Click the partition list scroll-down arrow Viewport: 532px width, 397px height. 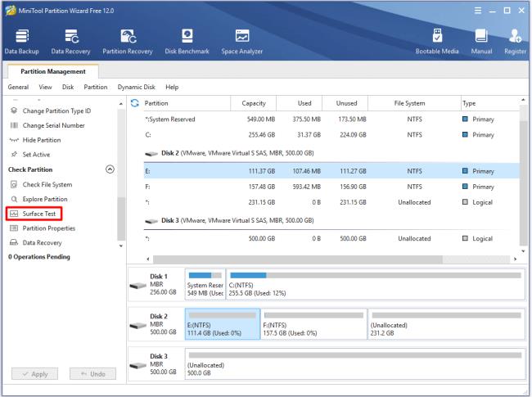(523, 251)
